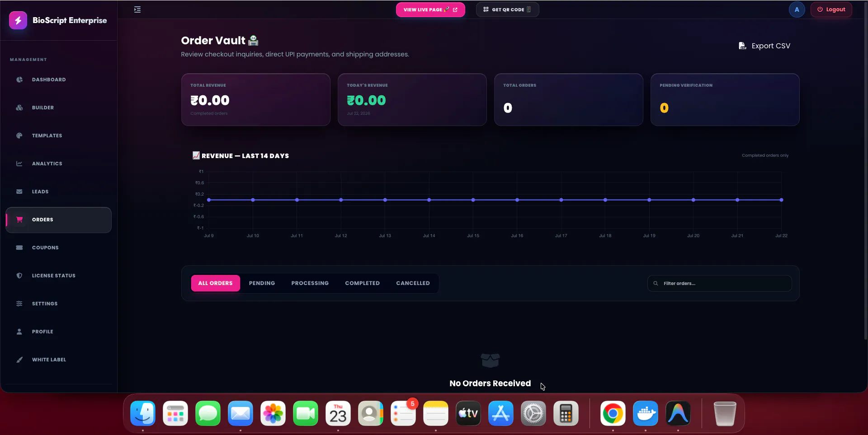Open Dashboard from the sidebar
The width and height of the screenshot is (868, 435).
coord(58,80)
